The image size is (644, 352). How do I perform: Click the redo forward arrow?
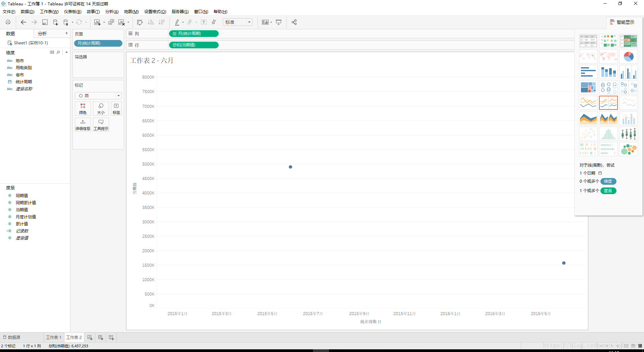(x=34, y=22)
